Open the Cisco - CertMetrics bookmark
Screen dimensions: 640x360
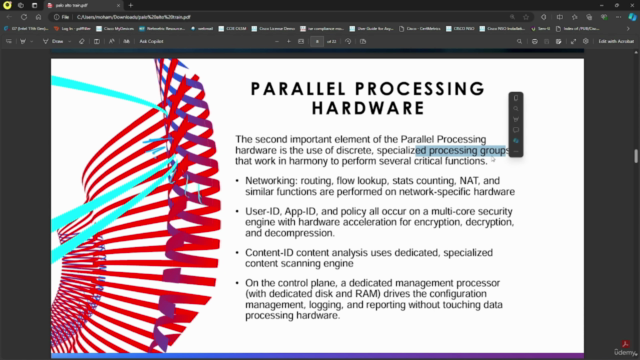pyautogui.click(x=420, y=29)
